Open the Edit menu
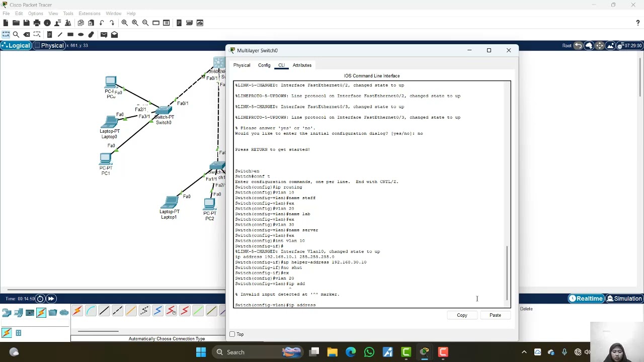 19,14
